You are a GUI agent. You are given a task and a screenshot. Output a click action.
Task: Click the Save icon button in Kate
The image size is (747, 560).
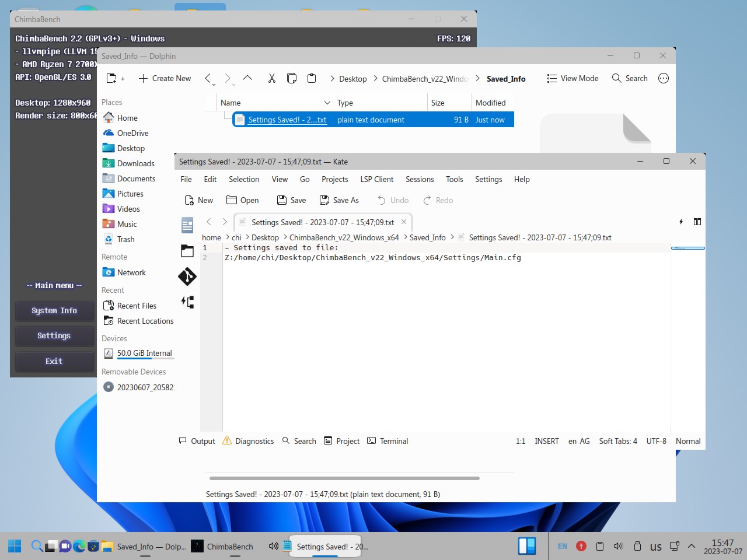click(291, 200)
